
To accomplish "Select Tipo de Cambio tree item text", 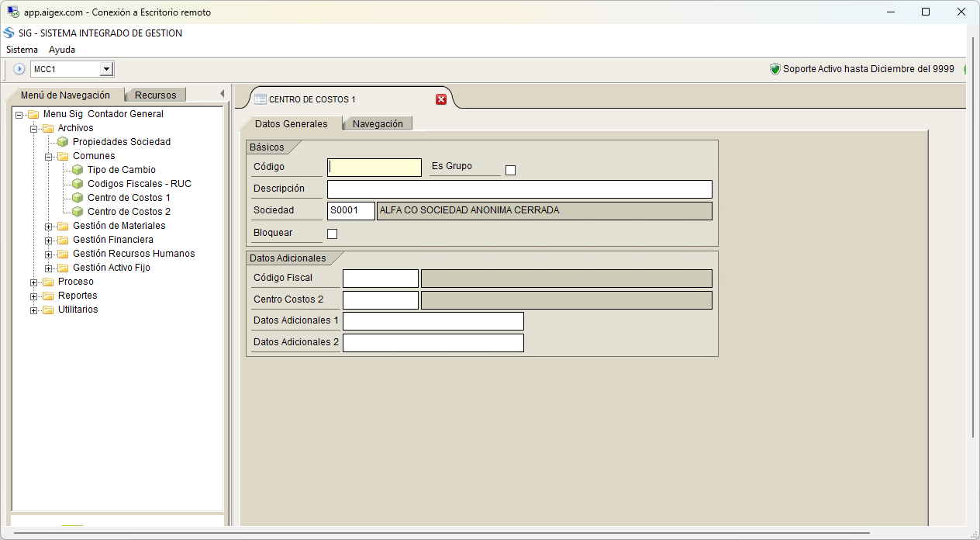I will (x=122, y=170).
